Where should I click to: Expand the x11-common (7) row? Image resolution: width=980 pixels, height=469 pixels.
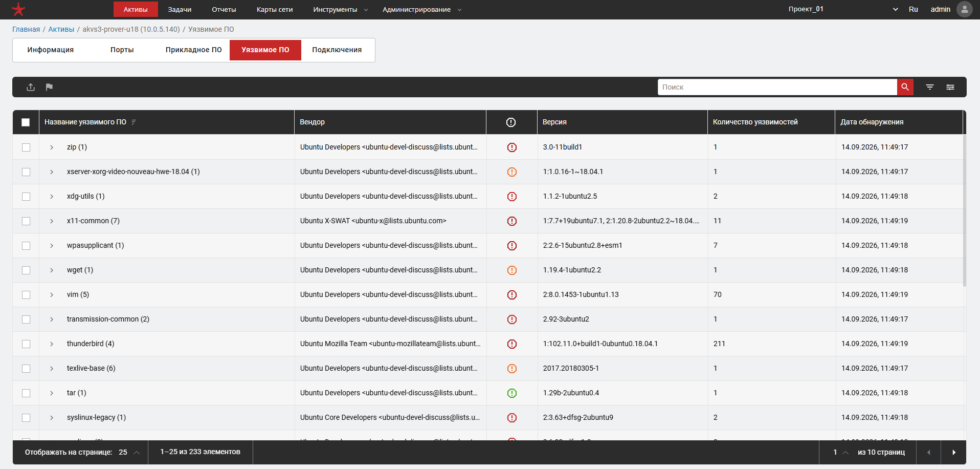52,221
